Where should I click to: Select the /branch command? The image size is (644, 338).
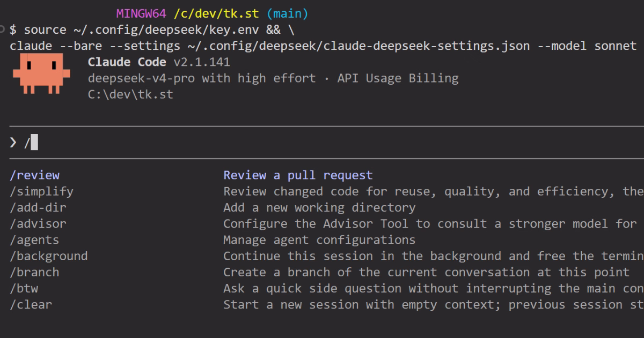pyautogui.click(x=34, y=272)
